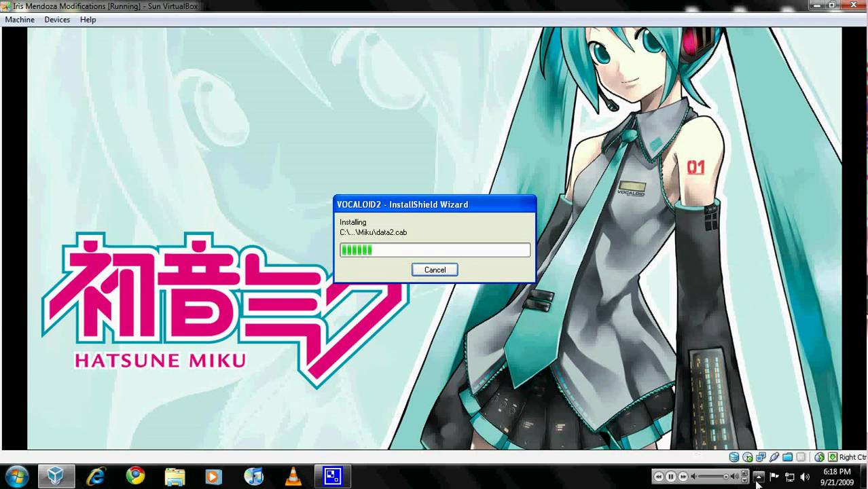The image size is (868, 489).
Task: Skip to next track in iTunes toolbar
Action: [683, 476]
